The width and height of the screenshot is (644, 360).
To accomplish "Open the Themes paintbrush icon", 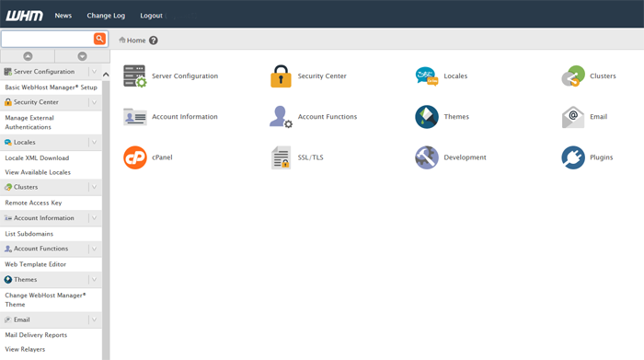I will 427,117.
